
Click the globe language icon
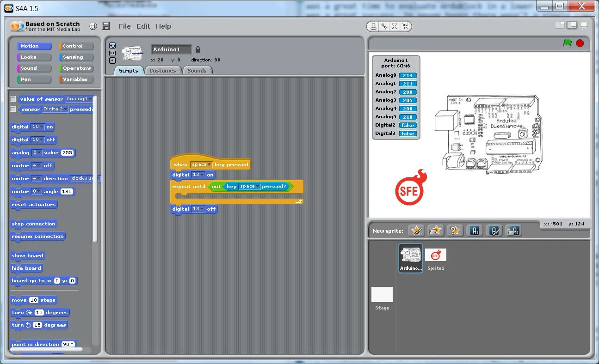click(x=93, y=26)
